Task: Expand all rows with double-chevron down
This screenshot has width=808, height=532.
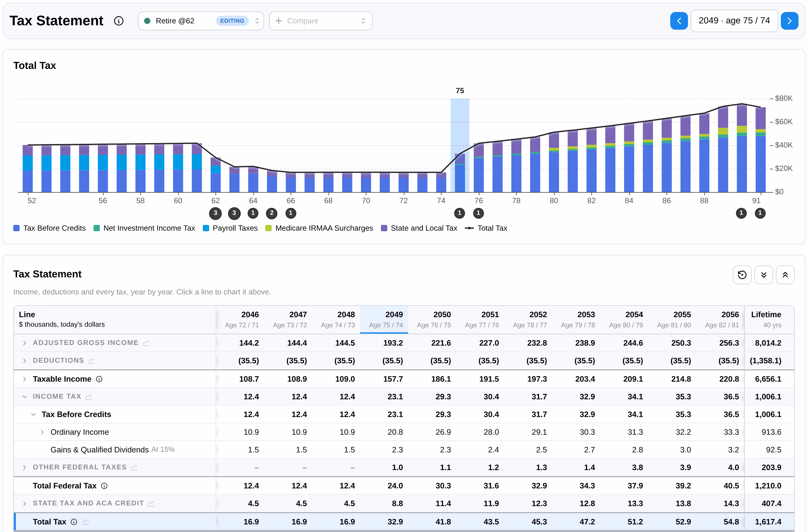Action: point(763,275)
